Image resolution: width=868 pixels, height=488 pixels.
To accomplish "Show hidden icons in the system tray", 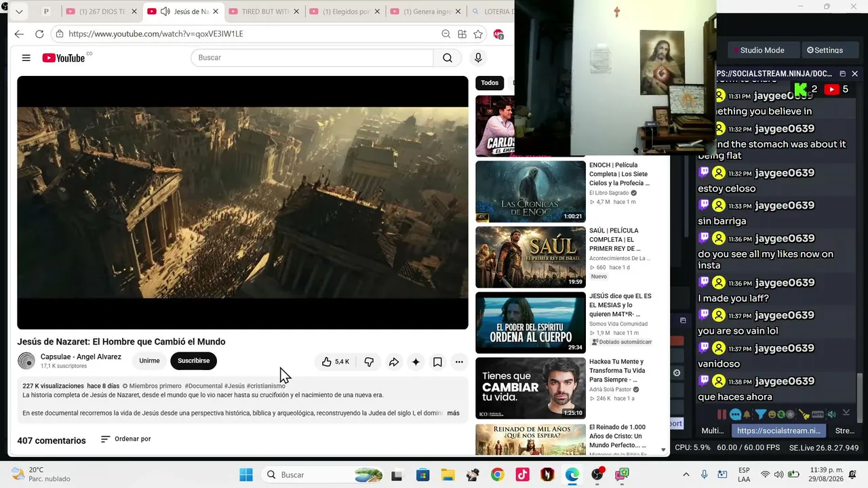I will [x=686, y=474].
